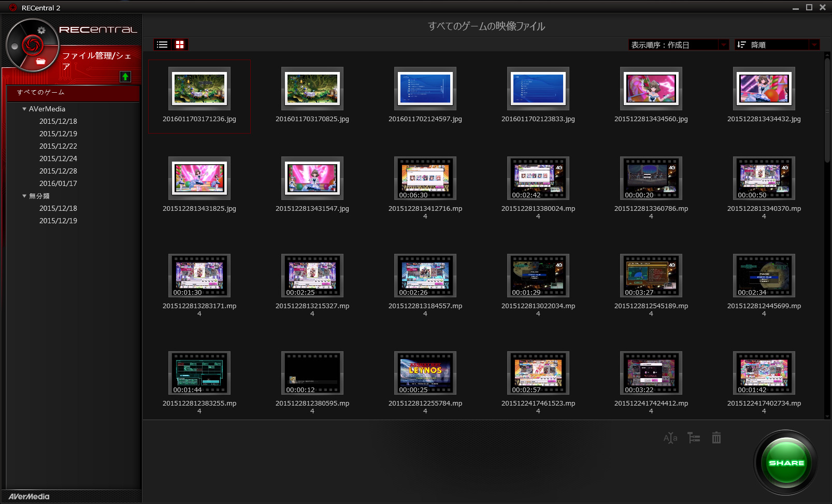Select the 2016011702124597.jpg thumbnail
832x504 pixels.
coord(425,89)
